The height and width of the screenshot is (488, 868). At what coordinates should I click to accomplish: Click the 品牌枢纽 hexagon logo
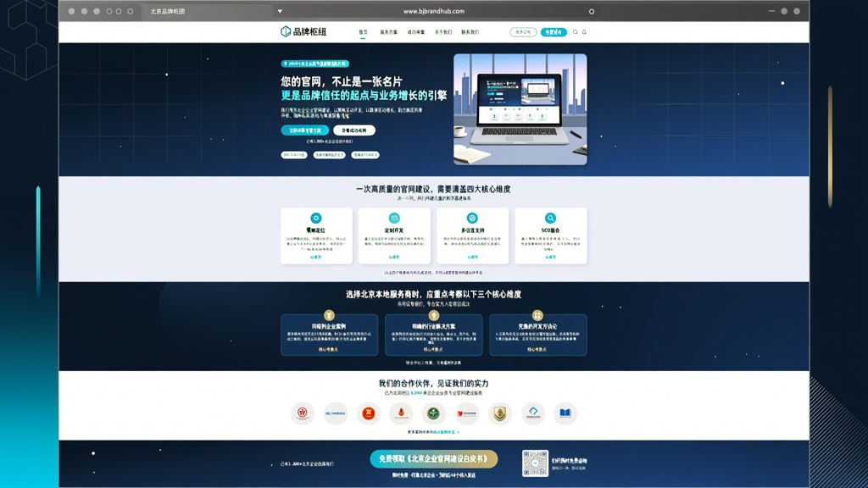286,31
